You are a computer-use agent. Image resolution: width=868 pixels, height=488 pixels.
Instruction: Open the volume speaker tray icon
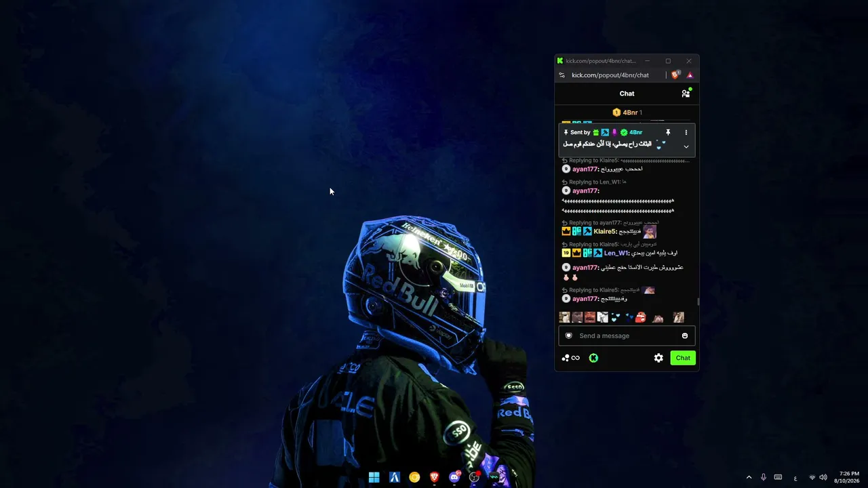pyautogui.click(x=823, y=477)
